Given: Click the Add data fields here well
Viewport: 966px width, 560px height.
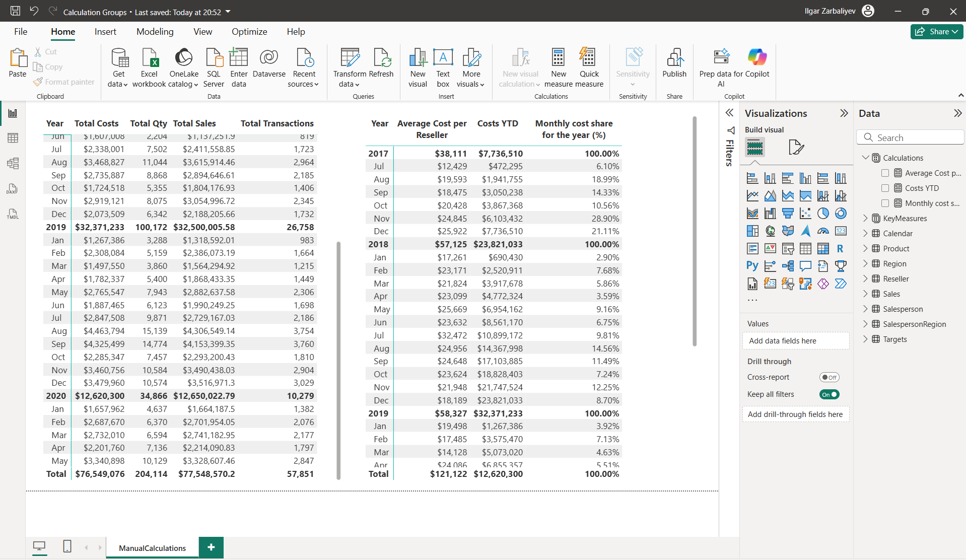Looking at the screenshot, I should point(796,341).
